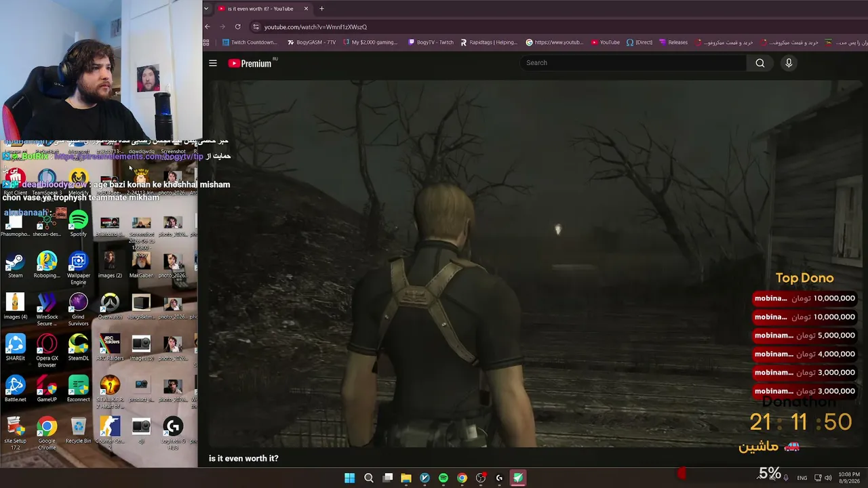Click the YouTube search magnifier button

(760, 63)
